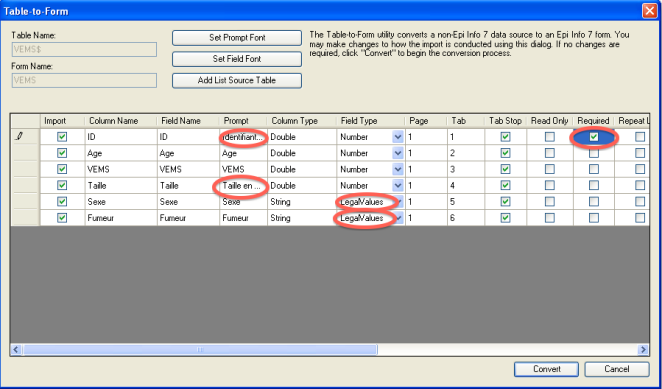Click the Prompt cell for Taille row
This screenshot has width=662, height=389.
[243, 185]
